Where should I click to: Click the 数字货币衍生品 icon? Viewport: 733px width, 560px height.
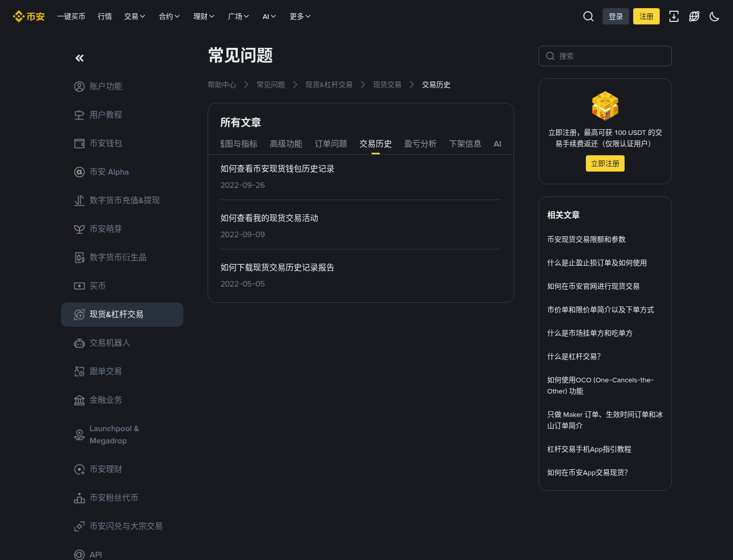pyautogui.click(x=79, y=258)
